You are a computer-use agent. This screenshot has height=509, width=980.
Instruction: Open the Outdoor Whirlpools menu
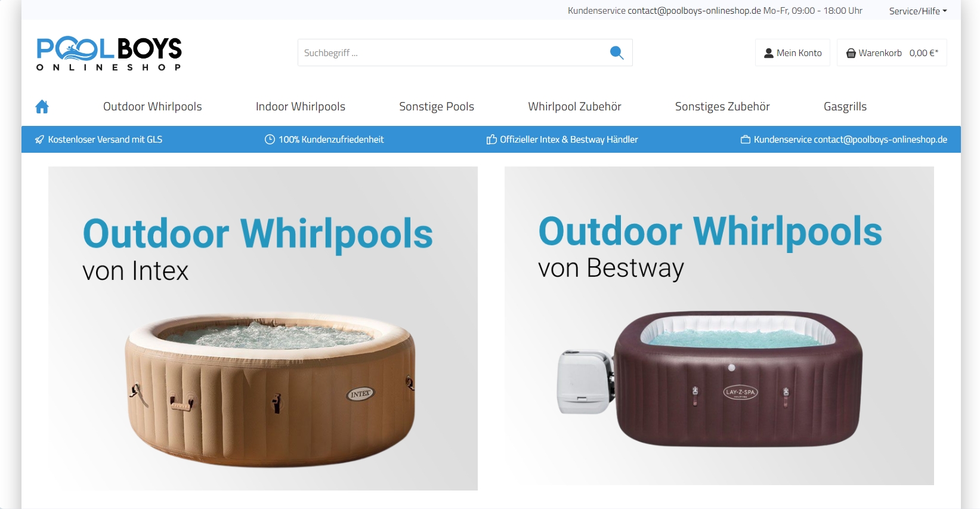click(153, 107)
